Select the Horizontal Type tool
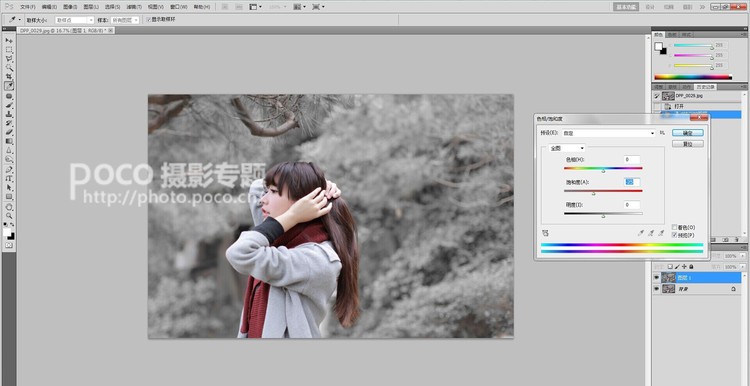Viewport: 750px width, 386px height. 9,178
